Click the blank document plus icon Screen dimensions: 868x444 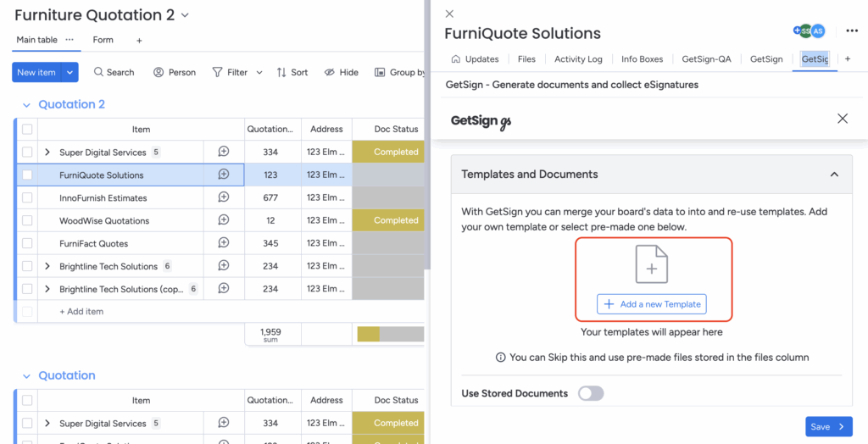click(x=652, y=264)
